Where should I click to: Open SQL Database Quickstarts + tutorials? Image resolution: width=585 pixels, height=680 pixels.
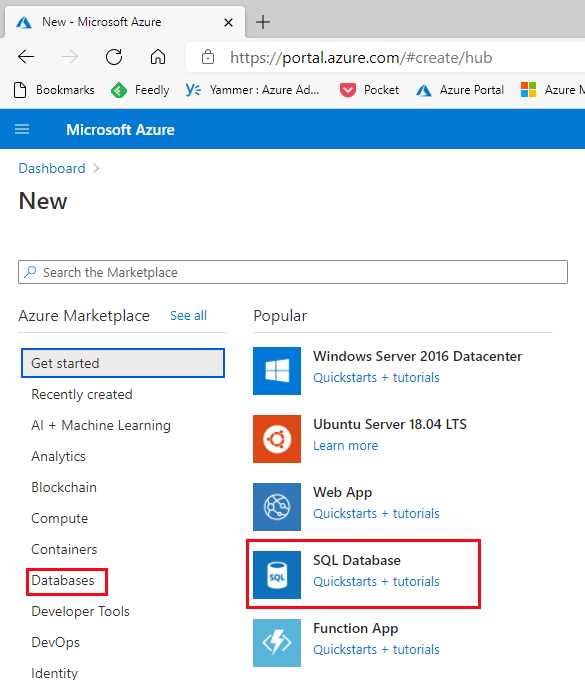tap(376, 582)
